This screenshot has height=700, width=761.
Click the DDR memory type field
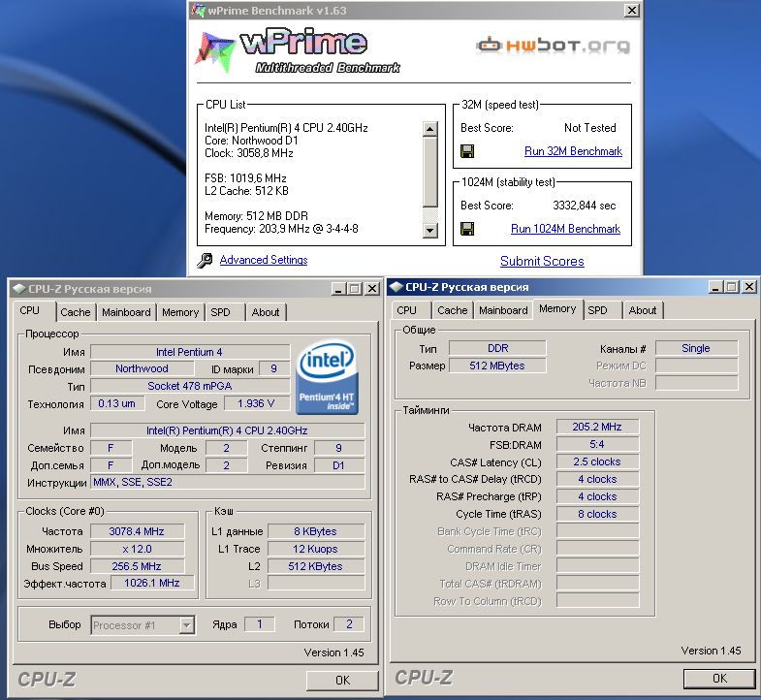(x=498, y=348)
